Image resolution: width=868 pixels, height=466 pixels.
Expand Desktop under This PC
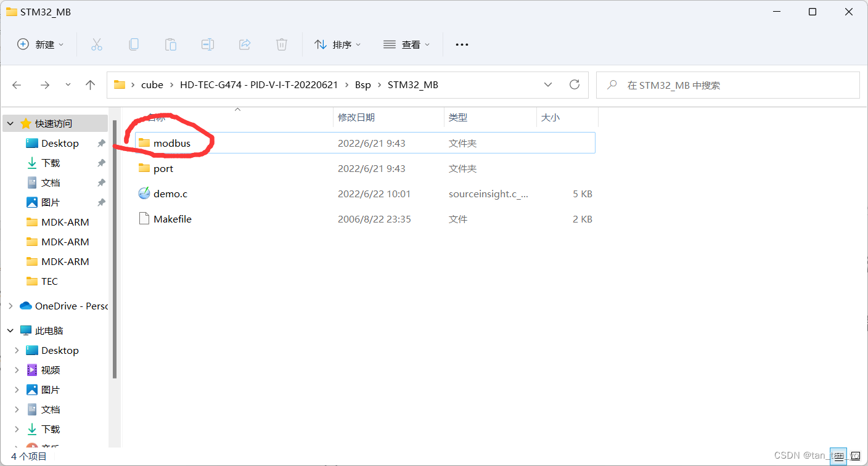click(17, 350)
